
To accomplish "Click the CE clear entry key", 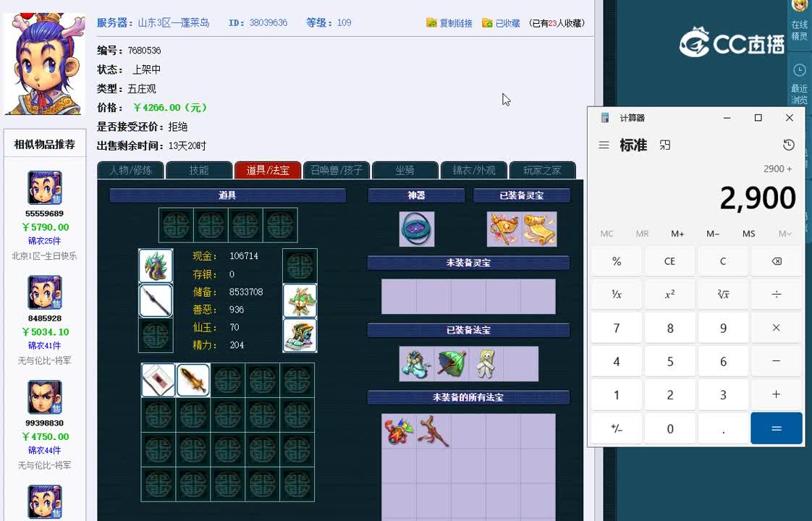I will click(x=669, y=261).
